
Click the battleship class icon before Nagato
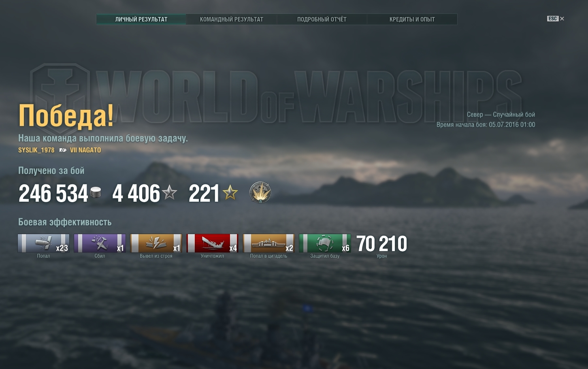[x=62, y=150]
